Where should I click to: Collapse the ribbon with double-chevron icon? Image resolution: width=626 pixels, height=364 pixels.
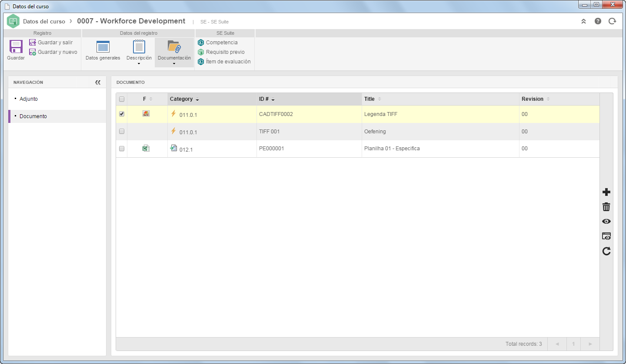tap(584, 21)
